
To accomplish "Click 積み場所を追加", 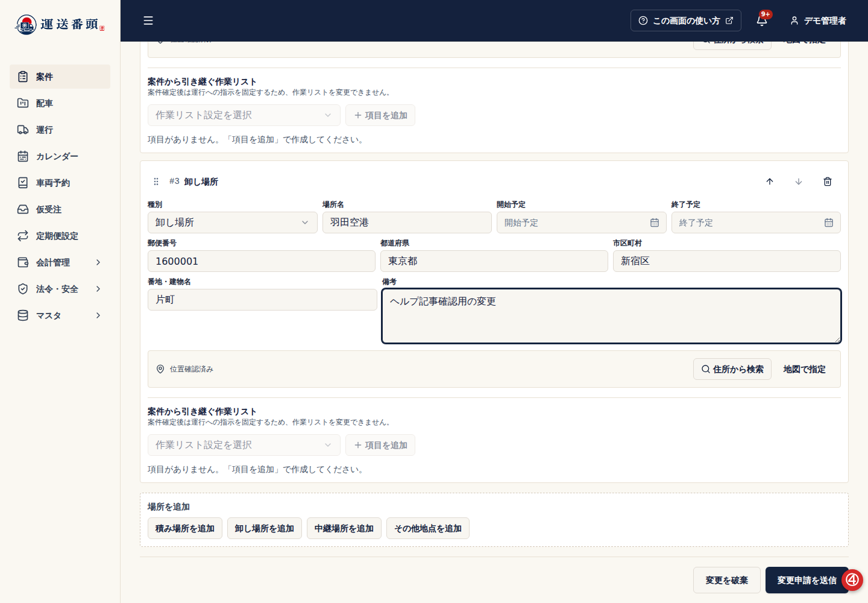I will click(185, 528).
